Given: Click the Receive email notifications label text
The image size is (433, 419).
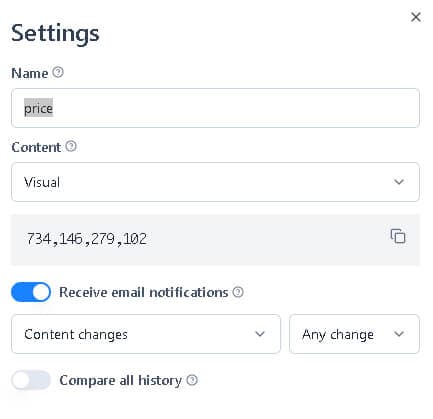Looking at the screenshot, I should 144,292.
